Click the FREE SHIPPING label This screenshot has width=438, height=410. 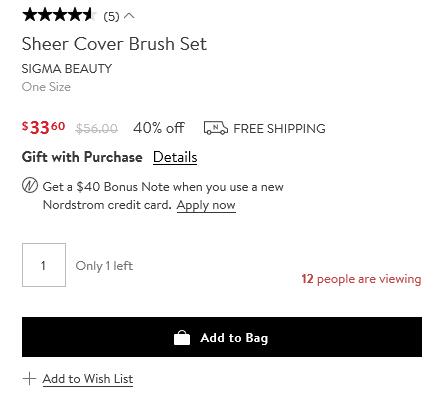click(x=279, y=129)
